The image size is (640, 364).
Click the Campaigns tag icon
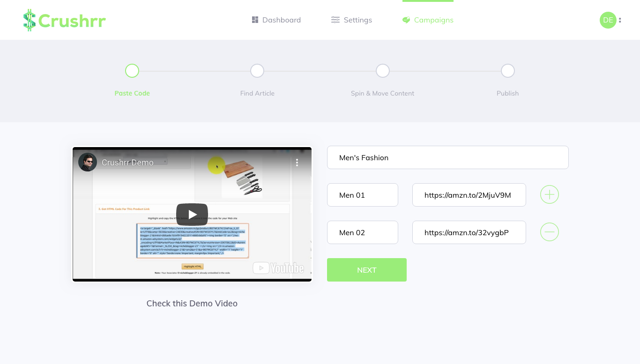[406, 20]
